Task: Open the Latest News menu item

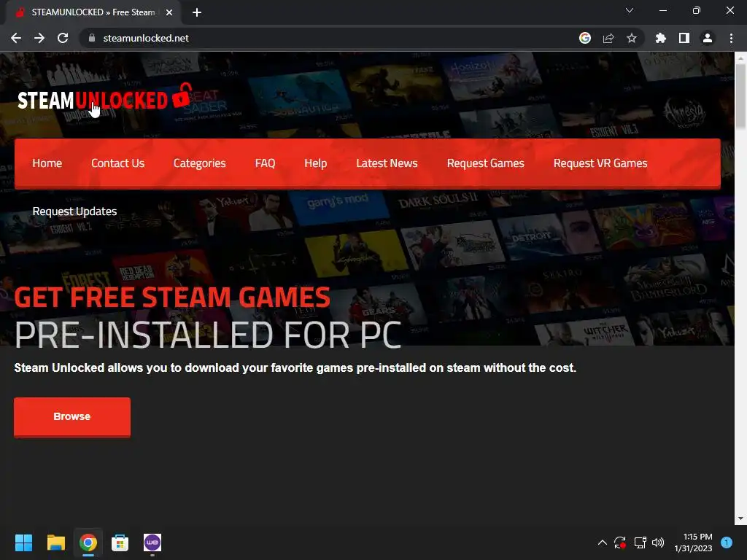Action: (387, 163)
